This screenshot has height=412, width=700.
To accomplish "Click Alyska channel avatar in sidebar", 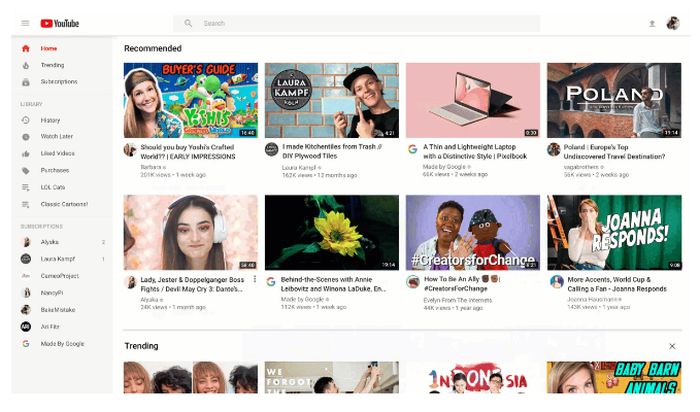I will pyautogui.click(x=26, y=242).
